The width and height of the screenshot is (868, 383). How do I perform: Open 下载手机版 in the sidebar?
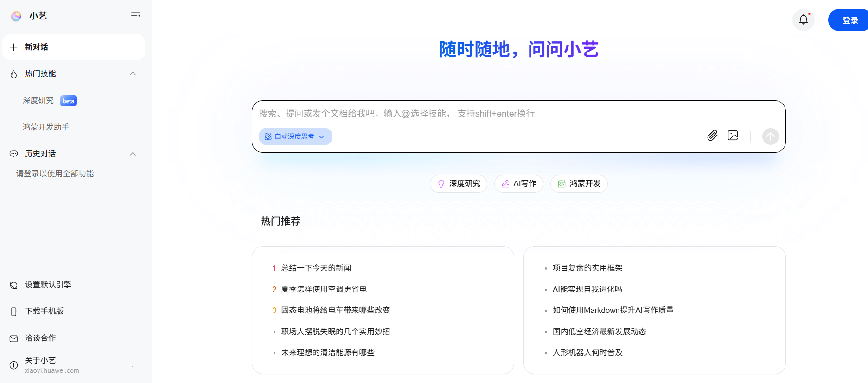pos(44,311)
